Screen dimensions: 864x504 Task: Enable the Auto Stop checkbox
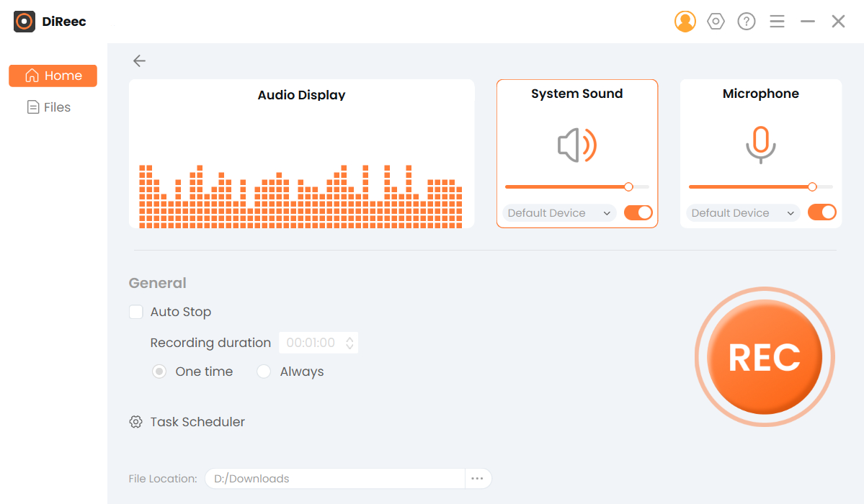coord(135,311)
